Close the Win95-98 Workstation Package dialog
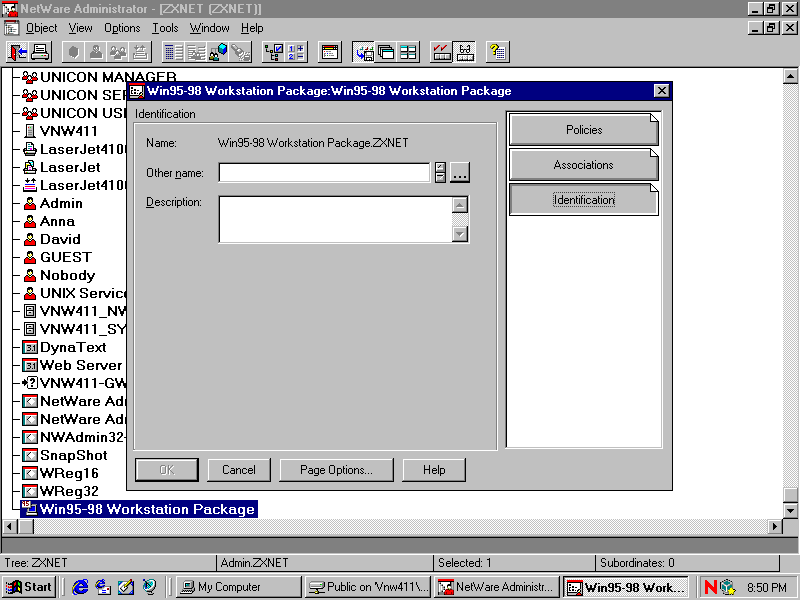Image resolution: width=800 pixels, height=600 pixels. point(661,91)
